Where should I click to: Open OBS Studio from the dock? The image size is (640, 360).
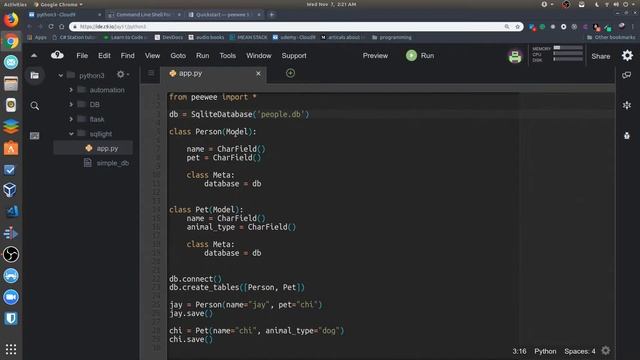(11, 254)
